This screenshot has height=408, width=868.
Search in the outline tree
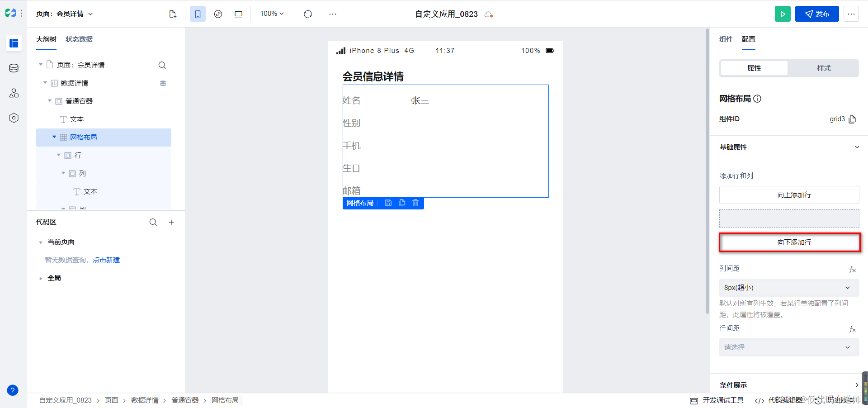coord(162,65)
